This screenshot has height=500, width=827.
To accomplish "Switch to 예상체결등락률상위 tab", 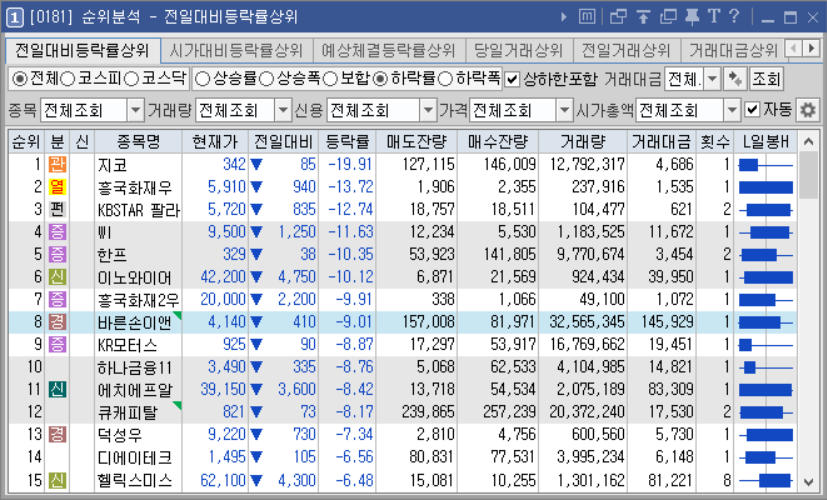I will click(389, 51).
